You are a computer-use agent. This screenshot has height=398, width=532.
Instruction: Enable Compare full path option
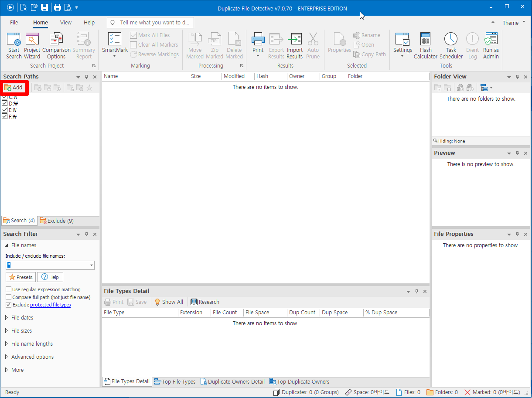click(x=8, y=297)
